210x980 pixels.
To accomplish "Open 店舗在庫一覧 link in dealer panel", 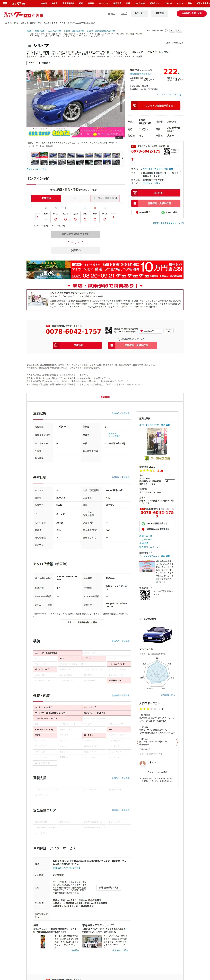I will [x=146, y=536].
